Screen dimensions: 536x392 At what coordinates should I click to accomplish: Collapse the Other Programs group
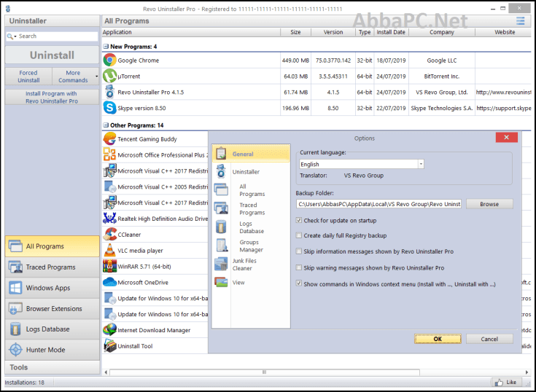[x=106, y=125]
